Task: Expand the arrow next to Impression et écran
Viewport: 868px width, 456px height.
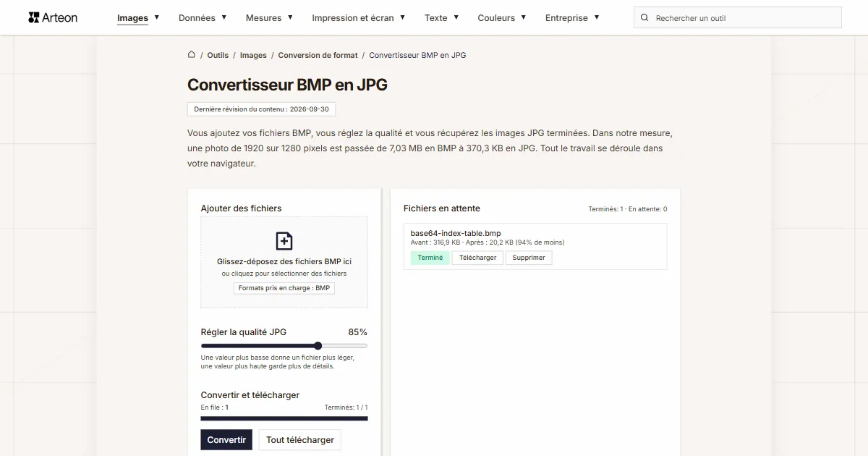Action: 402,17
